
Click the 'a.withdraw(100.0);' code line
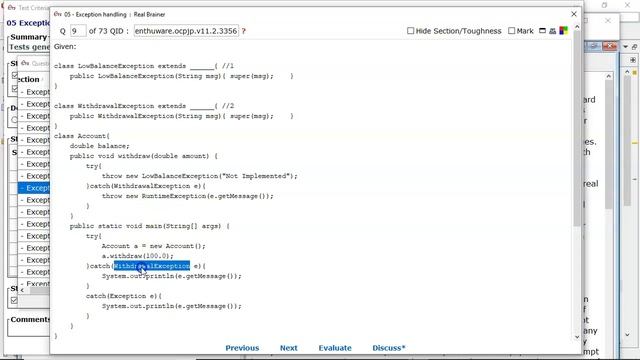pyautogui.click(x=138, y=256)
